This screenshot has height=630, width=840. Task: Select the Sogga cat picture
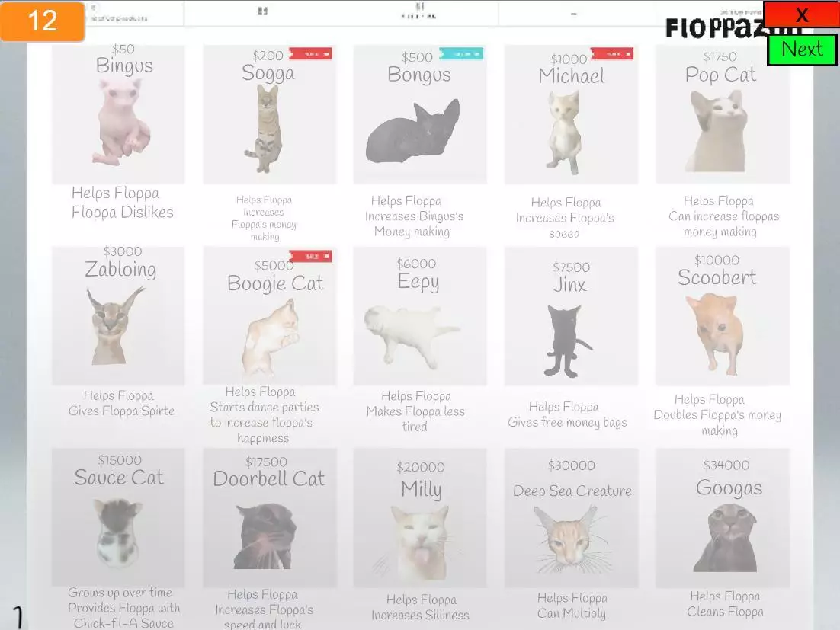tap(268, 128)
